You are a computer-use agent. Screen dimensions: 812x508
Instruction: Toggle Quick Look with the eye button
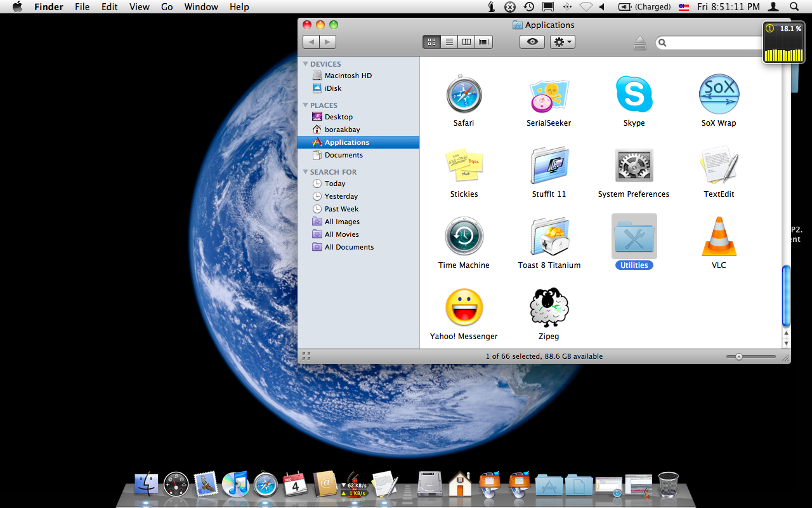pos(532,42)
